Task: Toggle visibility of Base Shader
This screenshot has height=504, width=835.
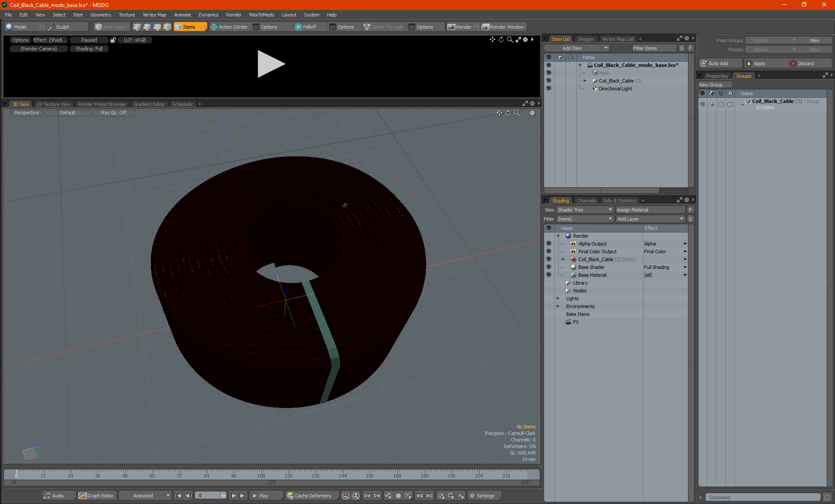Action: tap(548, 267)
